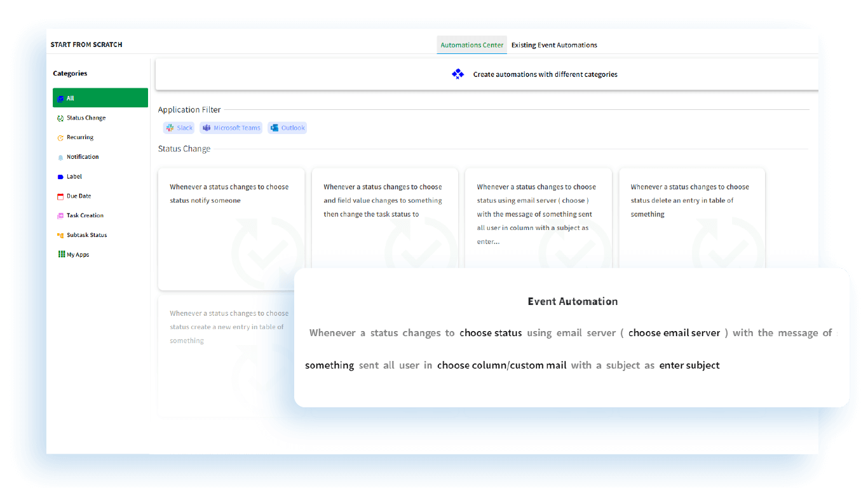Viewport: 868px width, 488px height.
Task: Select the Automations Center tab
Action: [x=471, y=44]
